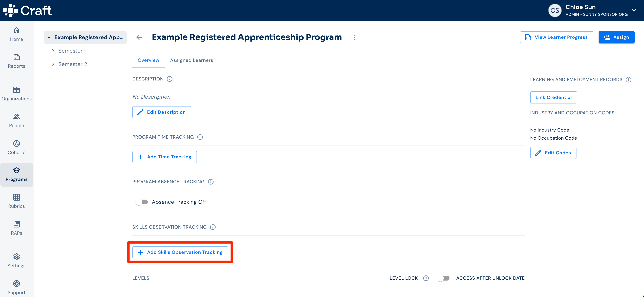644x297 pixels.
Task: Go back using the left arrow
Action: 139,37
